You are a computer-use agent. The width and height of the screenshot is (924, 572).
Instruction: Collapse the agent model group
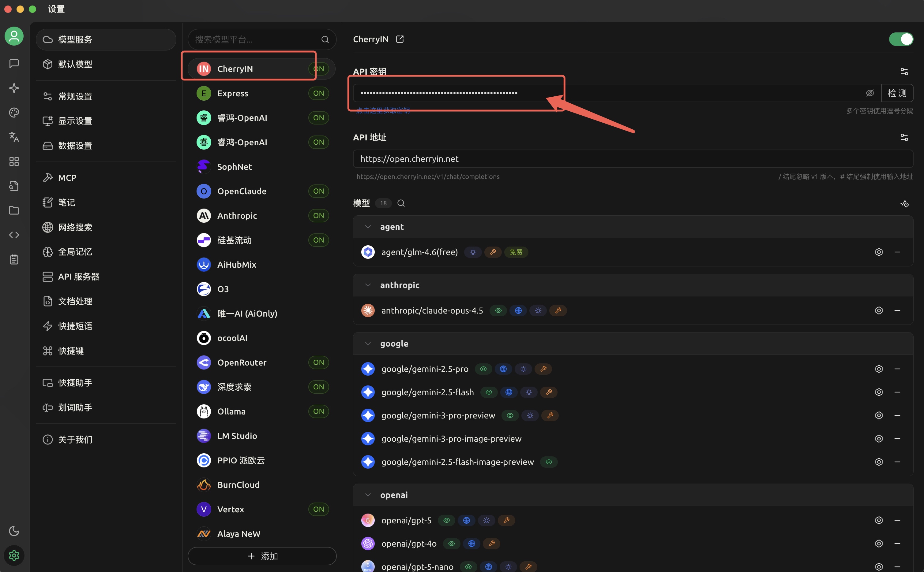[x=368, y=227]
